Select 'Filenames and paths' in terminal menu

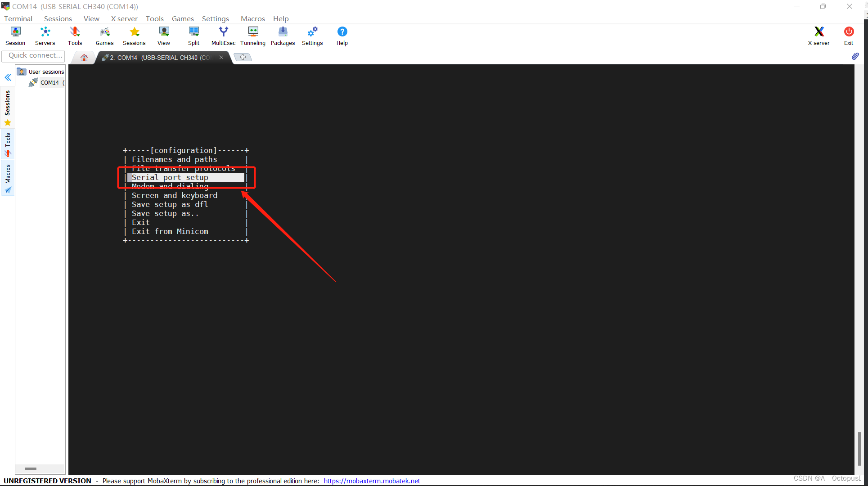175,159
